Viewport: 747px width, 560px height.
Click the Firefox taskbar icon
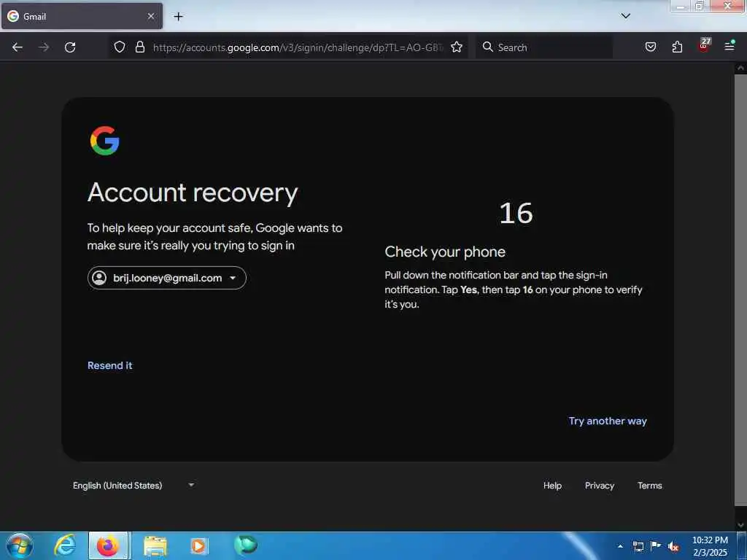point(108,545)
